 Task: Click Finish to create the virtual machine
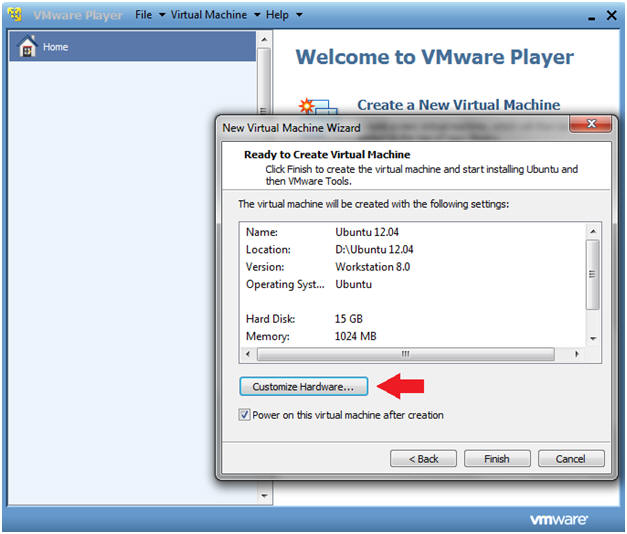(x=497, y=458)
